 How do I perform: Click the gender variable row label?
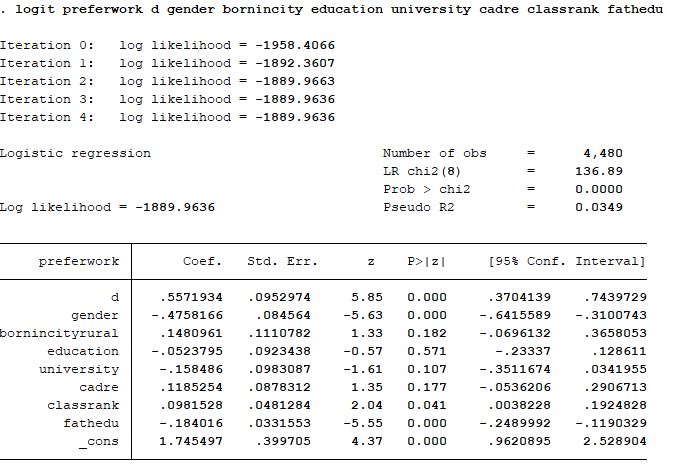[95, 315]
